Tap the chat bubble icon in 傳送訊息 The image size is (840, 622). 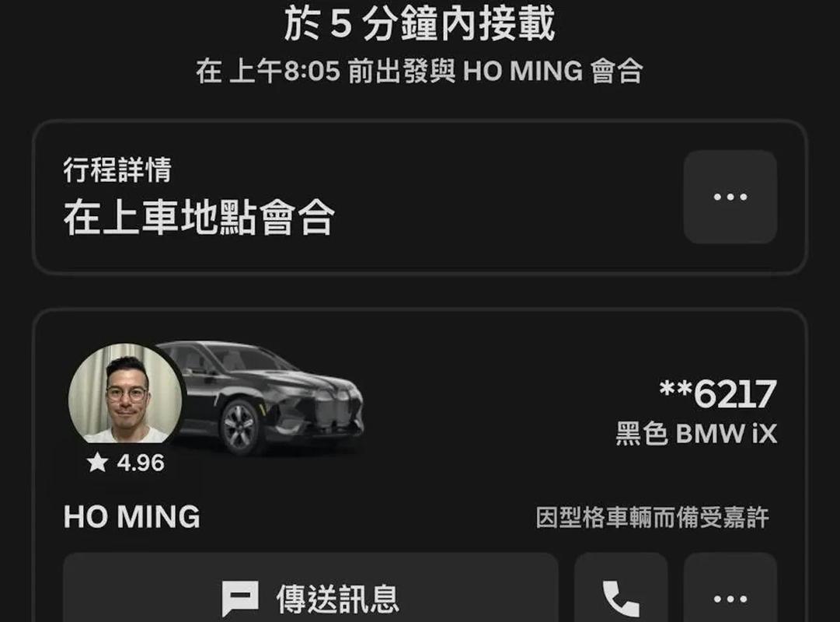click(x=241, y=599)
